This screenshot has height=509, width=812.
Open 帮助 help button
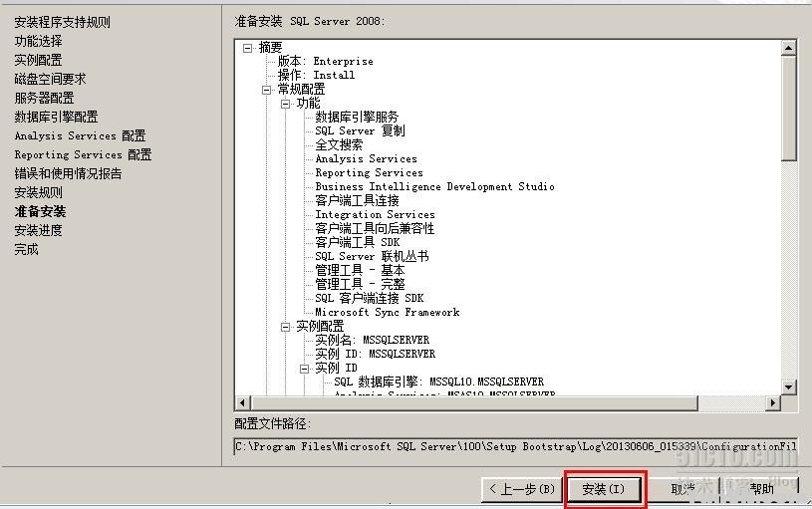pos(761,489)
